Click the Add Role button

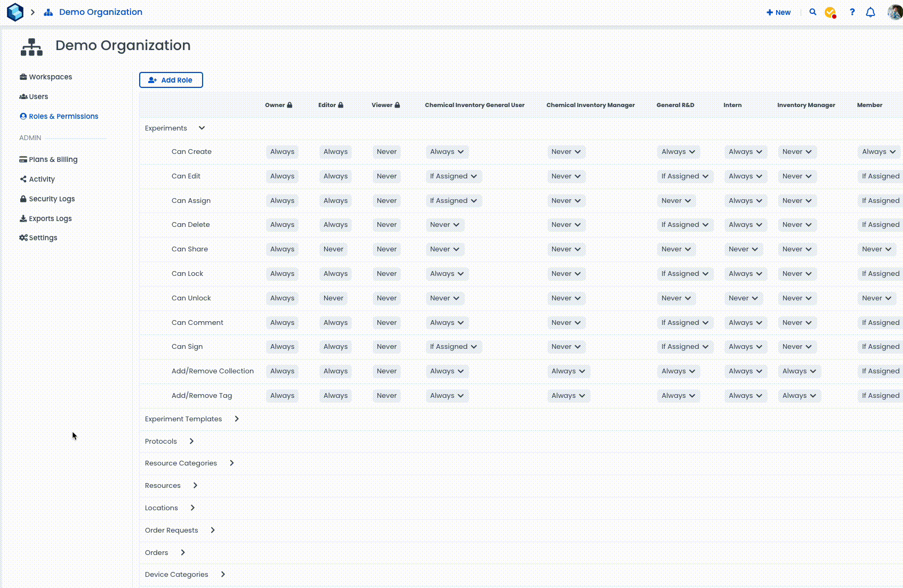(171, 80)
